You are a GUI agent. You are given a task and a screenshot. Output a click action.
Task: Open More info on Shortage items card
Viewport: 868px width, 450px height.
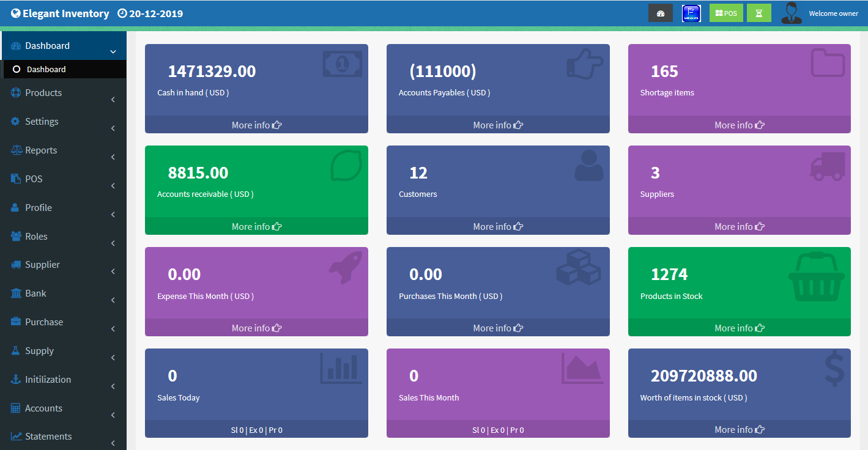point(739,124)
